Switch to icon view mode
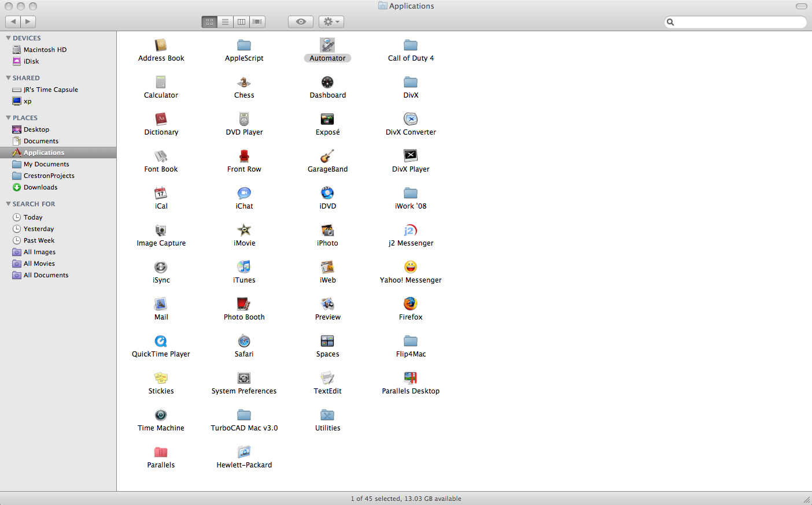The image size is (812, 505). coord(209,21)
